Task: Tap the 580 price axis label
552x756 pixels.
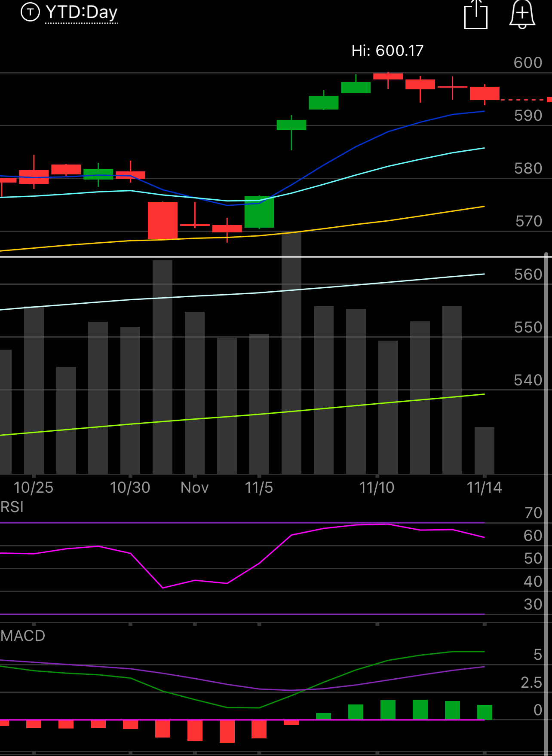Action: pos(528,168)
